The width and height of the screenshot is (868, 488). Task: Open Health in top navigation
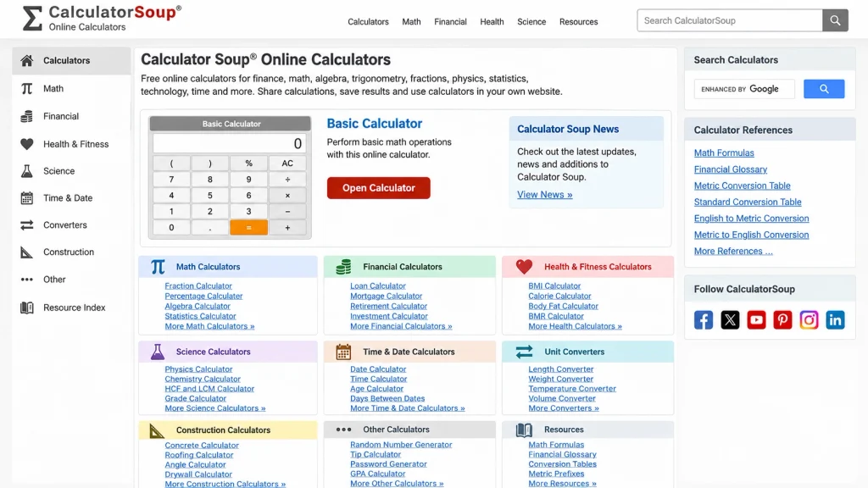coord(492,21)
